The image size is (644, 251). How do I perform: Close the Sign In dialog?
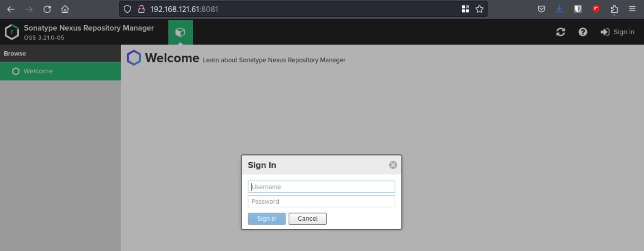[x=393, y=165]
